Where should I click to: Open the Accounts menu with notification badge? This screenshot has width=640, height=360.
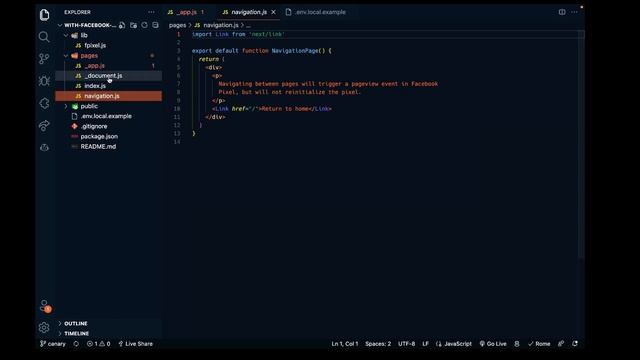(44, 306)
